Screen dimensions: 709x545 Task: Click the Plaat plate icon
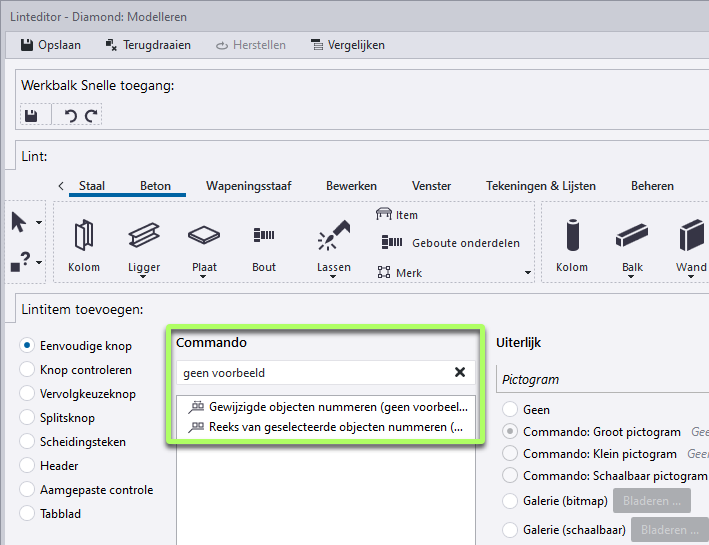(x=204, y=237)
